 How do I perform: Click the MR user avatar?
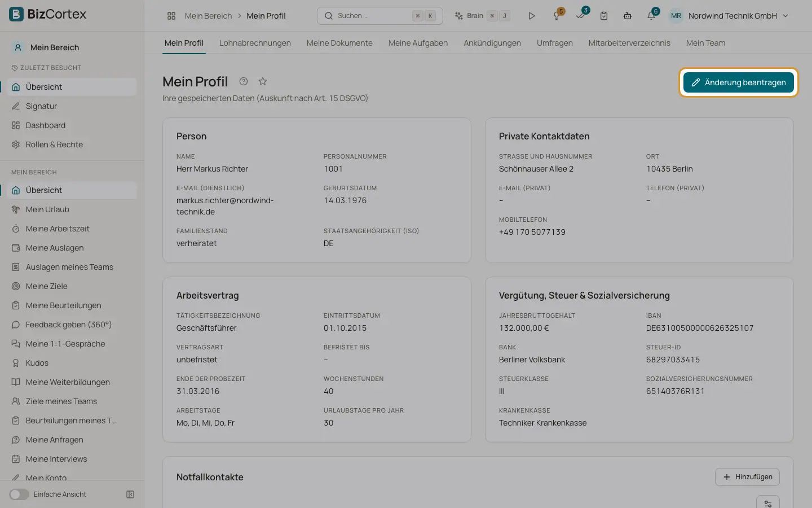(x=676, y=16)
